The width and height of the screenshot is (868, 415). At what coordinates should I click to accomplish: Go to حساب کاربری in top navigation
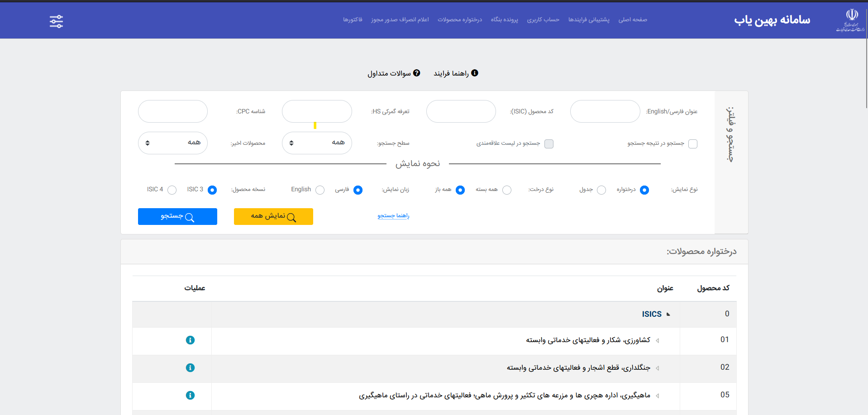[x=543, y=19]
